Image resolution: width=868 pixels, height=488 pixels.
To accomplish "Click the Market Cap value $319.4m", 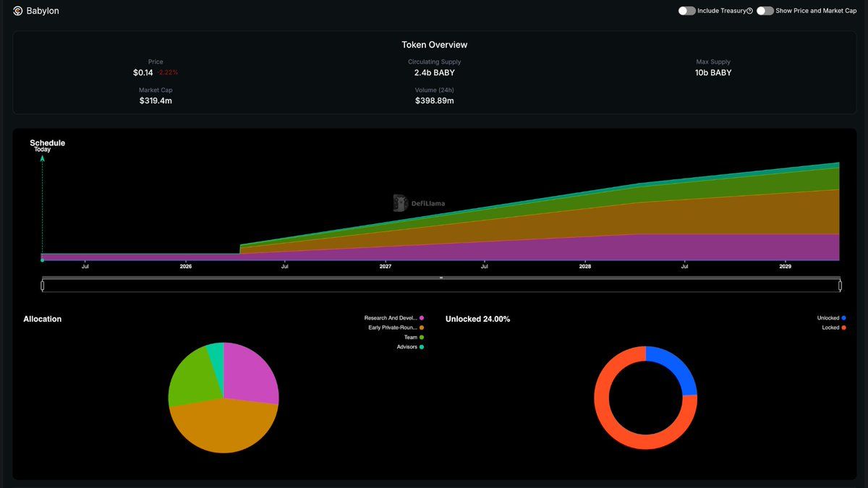I will tap(156, 100).
